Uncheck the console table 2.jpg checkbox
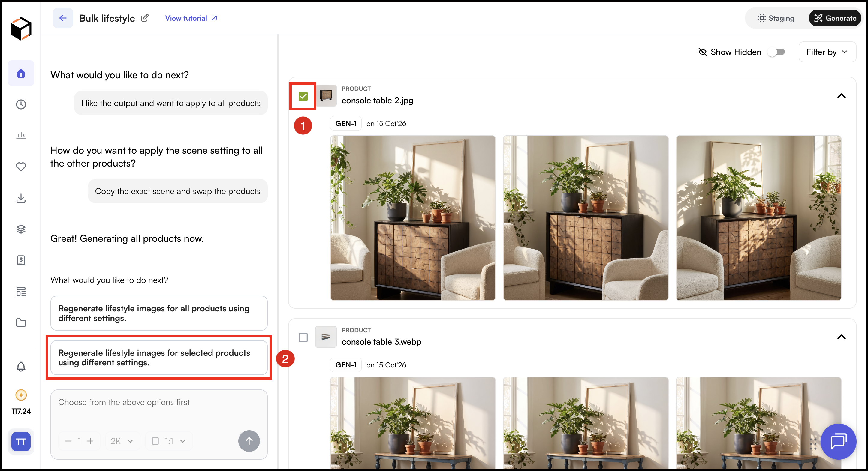The width and height of the screenshot is (868, 471). coord(303,96)
